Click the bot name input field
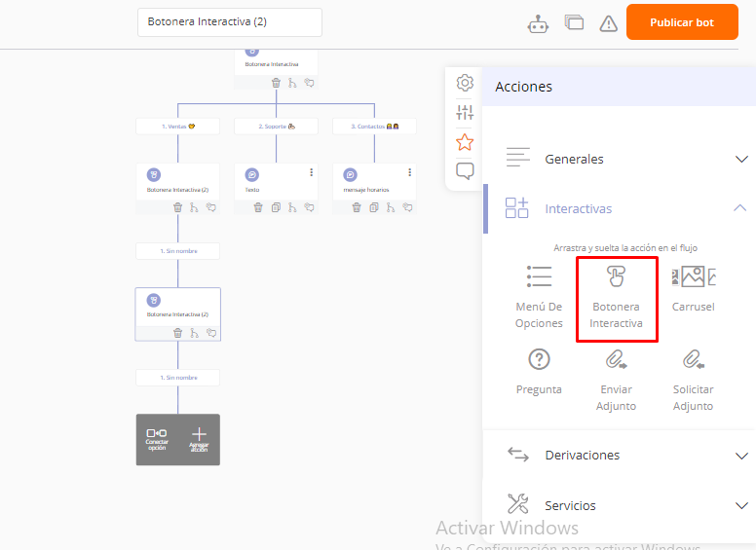The width and height of the screenshot is (756, 550). (229, 22)
